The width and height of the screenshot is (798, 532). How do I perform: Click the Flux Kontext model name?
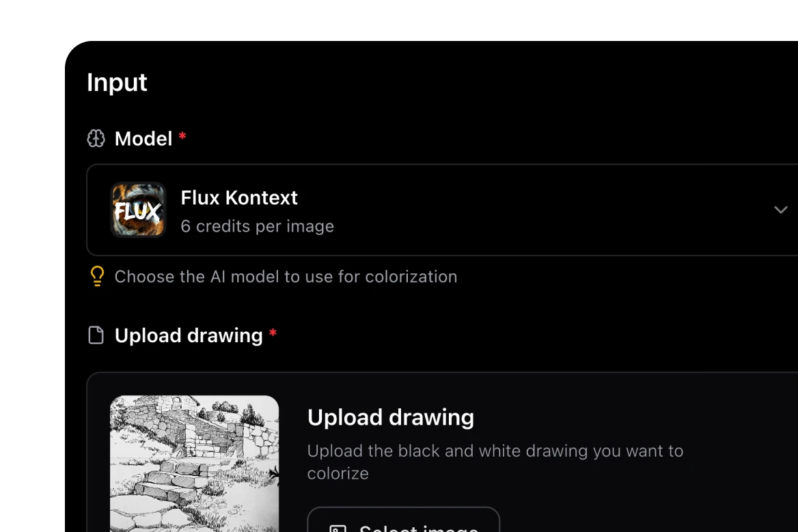click(239, 197)
